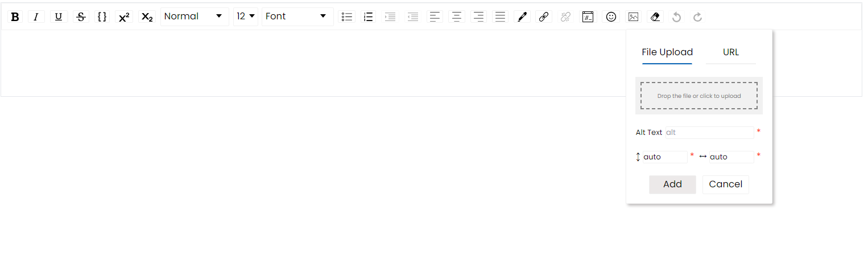868x259 pixels.
Task: Click the Add button
Action: (x=672, y=184)
